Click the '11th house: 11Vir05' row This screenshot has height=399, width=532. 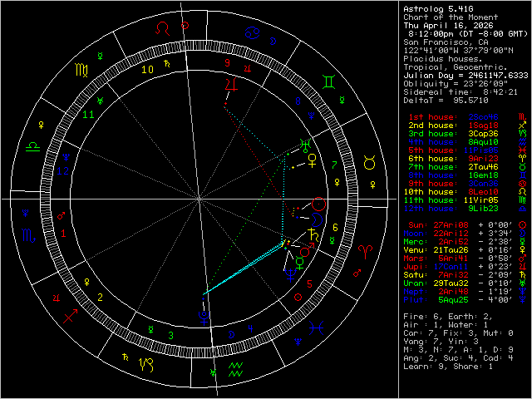point(465,200)
